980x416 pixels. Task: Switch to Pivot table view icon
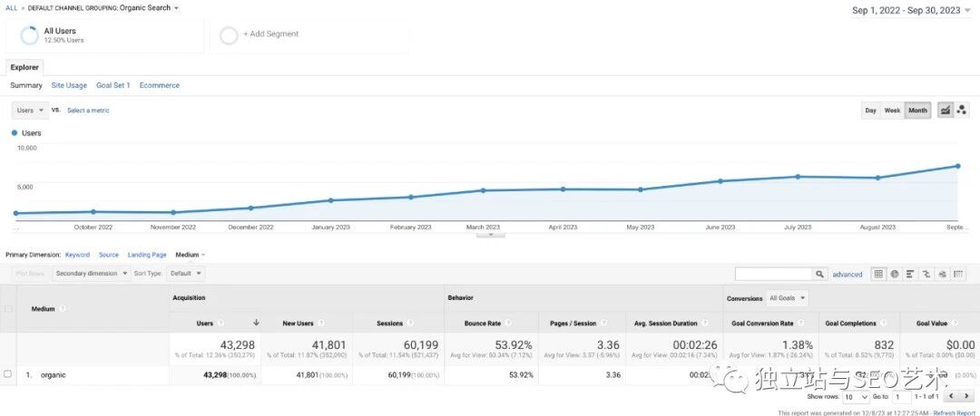tap(958, 274)
